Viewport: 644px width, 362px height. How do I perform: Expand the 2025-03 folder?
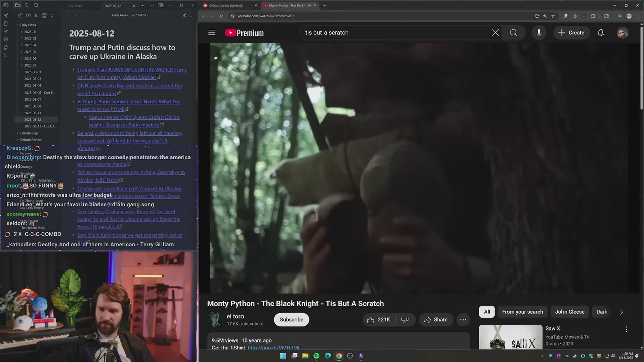click(30, 38)
